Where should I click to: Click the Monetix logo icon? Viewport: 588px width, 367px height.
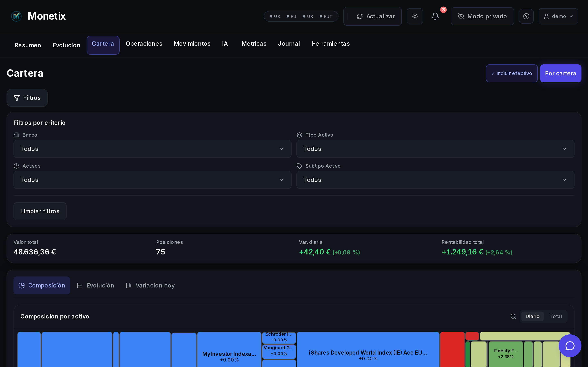coord(16,16)
